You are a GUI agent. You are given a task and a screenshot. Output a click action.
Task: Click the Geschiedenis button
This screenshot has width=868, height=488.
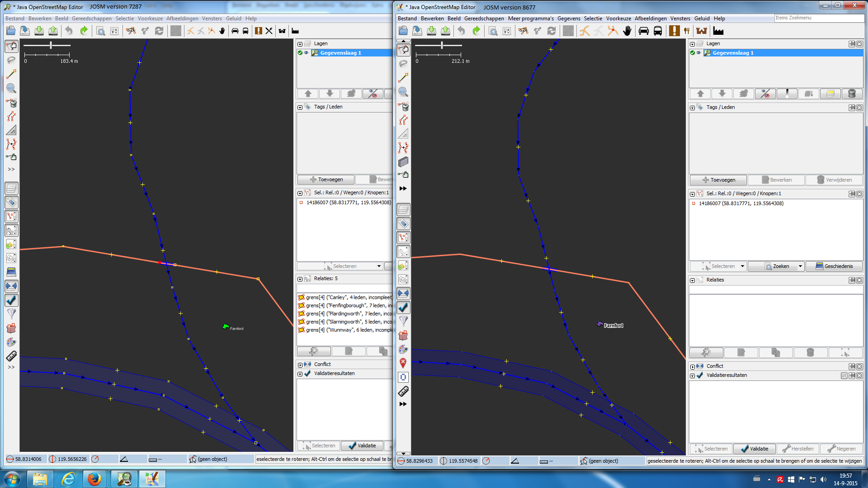click(x=834, y=266)
